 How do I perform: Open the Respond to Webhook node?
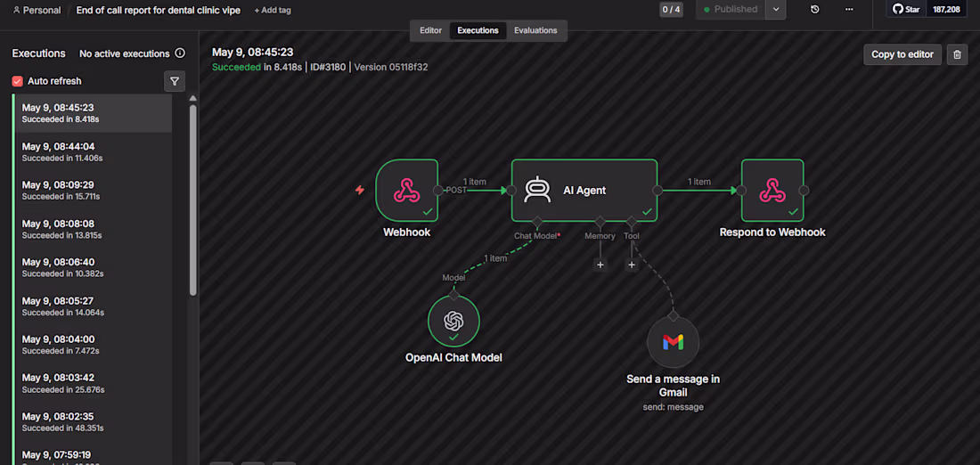point(772,190)
